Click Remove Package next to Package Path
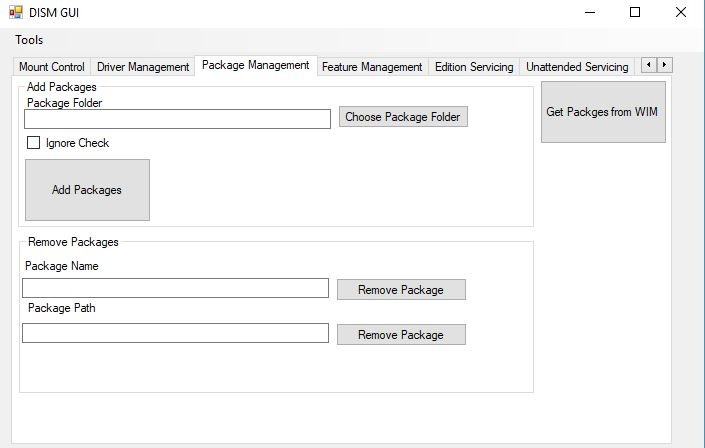705x448 pixels. [401, 335]
